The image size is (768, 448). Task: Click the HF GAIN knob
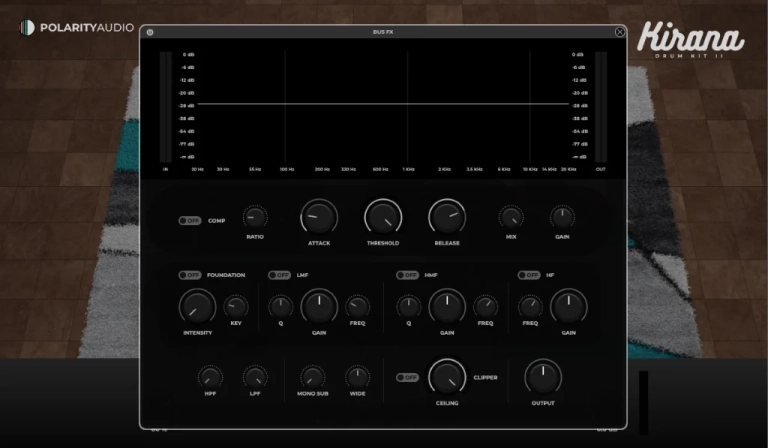click(x=569, y=307)
